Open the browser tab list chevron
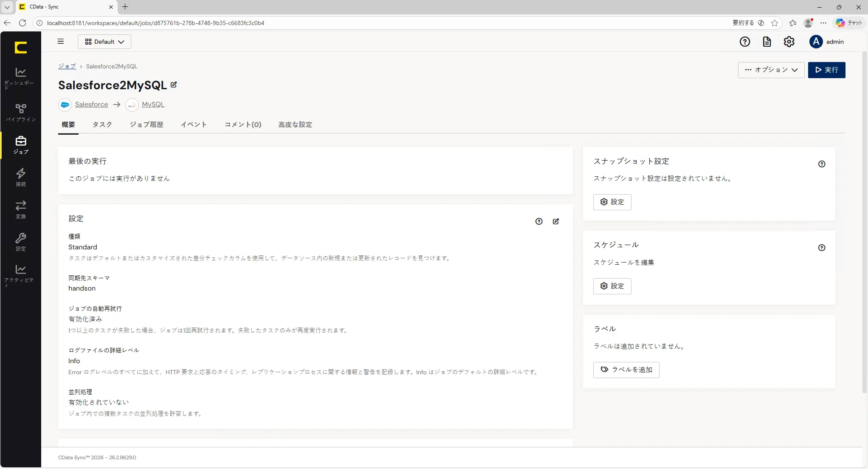This screenshot has height=469, width=868. tap(7, 7)
